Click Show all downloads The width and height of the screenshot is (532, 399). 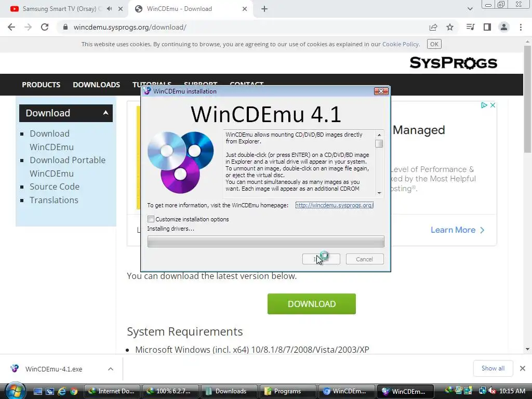(493, 368)
